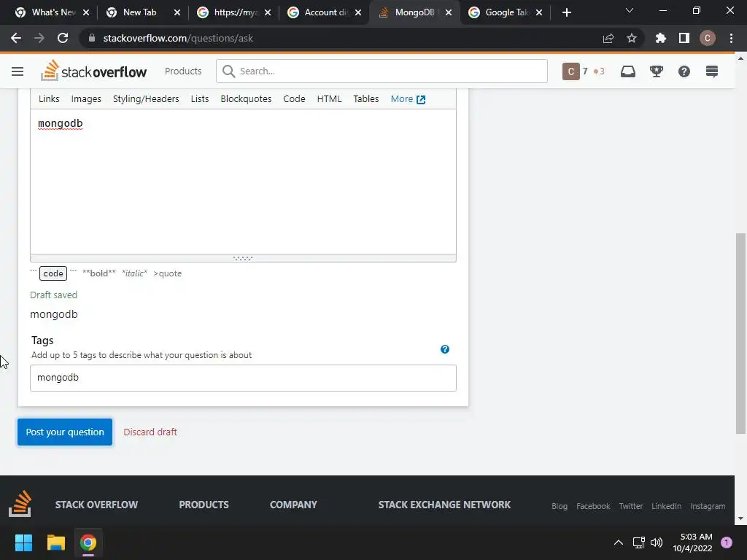Open the footer Facebook link
This screenshot has height=560, width=747.
coord(593,506)
